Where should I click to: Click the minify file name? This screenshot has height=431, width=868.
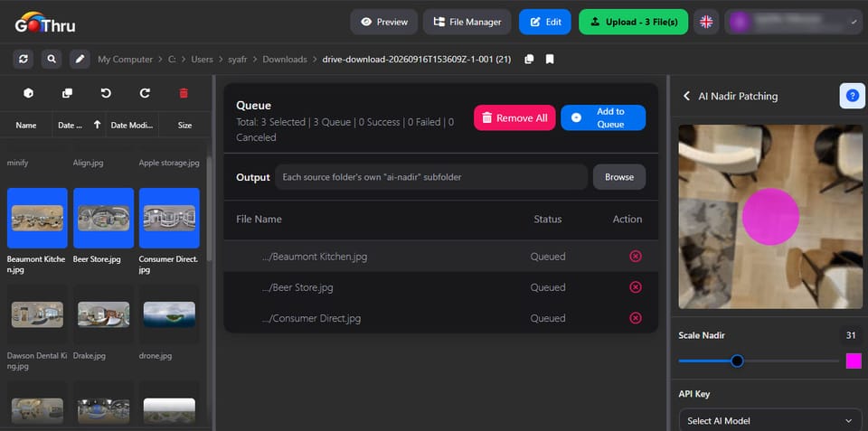(x=17, y=163)
